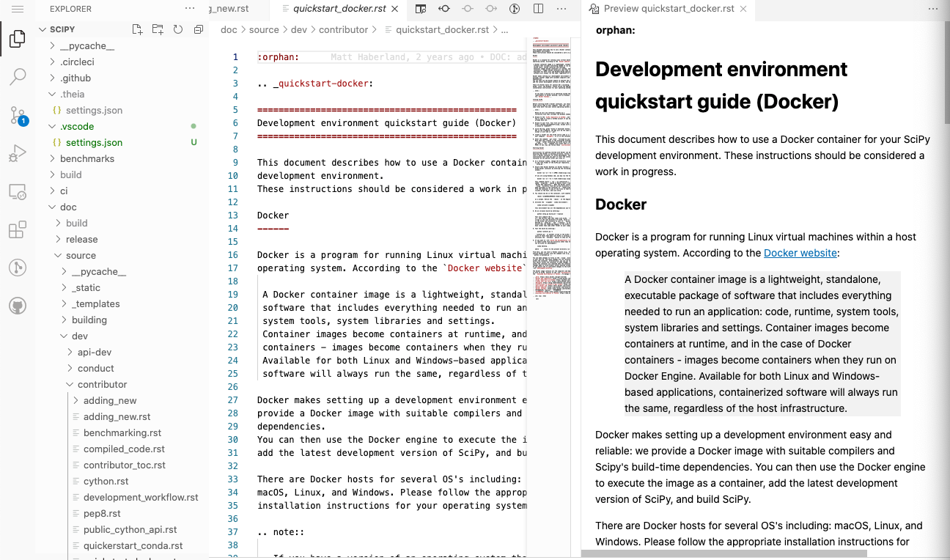Open the Source Control view with pending change
The height and width of the screenshot is (560, 950).
pos(18,116)
